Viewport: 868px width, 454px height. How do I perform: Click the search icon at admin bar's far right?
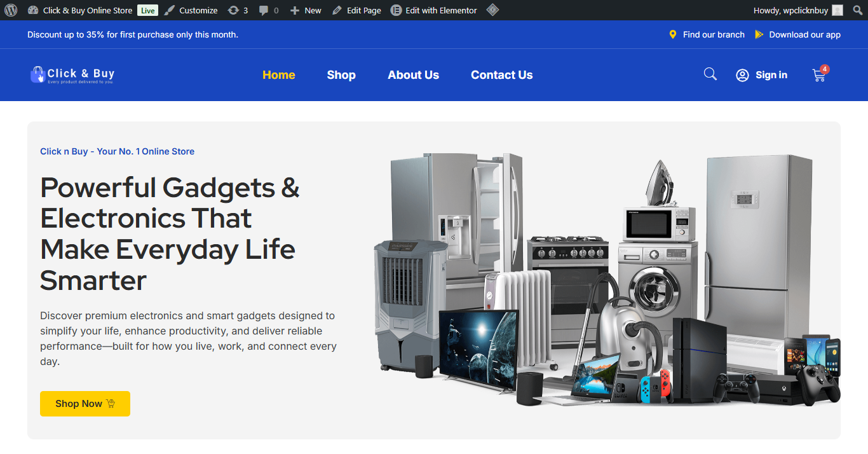click(x=858, y=10)
